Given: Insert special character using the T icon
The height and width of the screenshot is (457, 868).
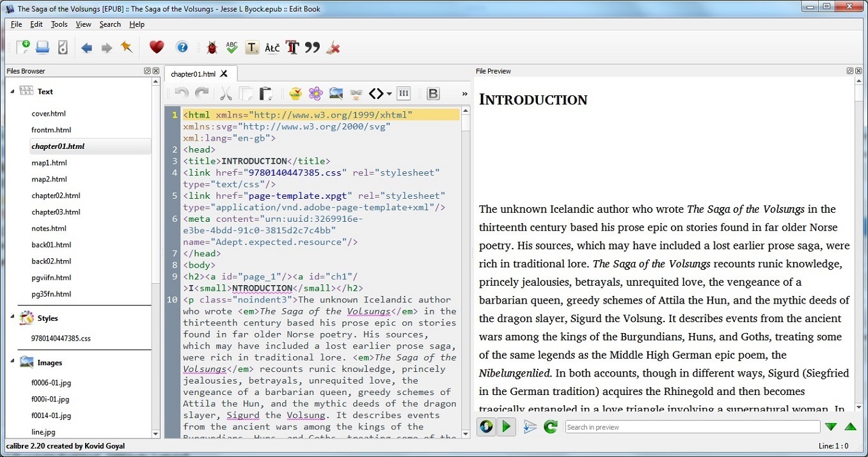Looking at the screenshot, I should (251, 47).
